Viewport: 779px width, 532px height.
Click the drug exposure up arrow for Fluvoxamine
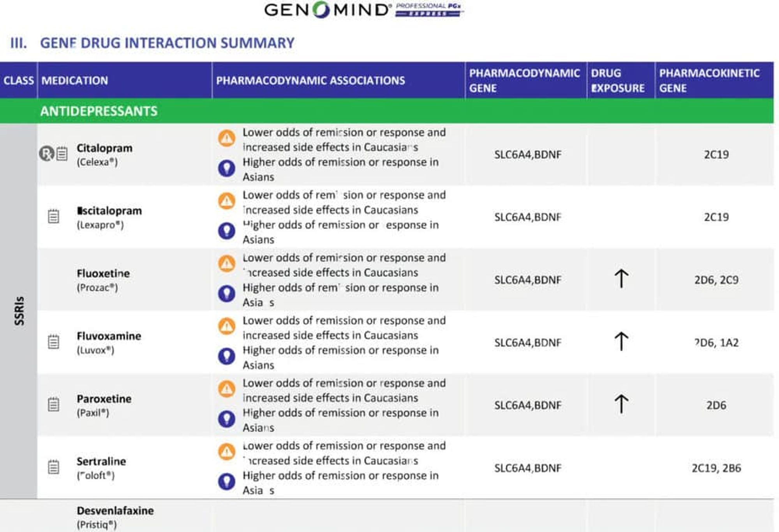(621, 342)
